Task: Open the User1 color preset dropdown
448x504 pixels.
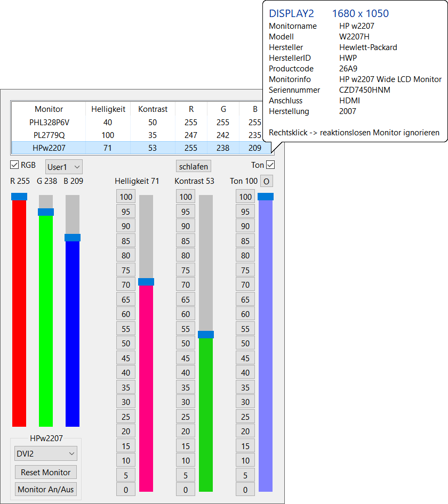Action: pos(63,167)
